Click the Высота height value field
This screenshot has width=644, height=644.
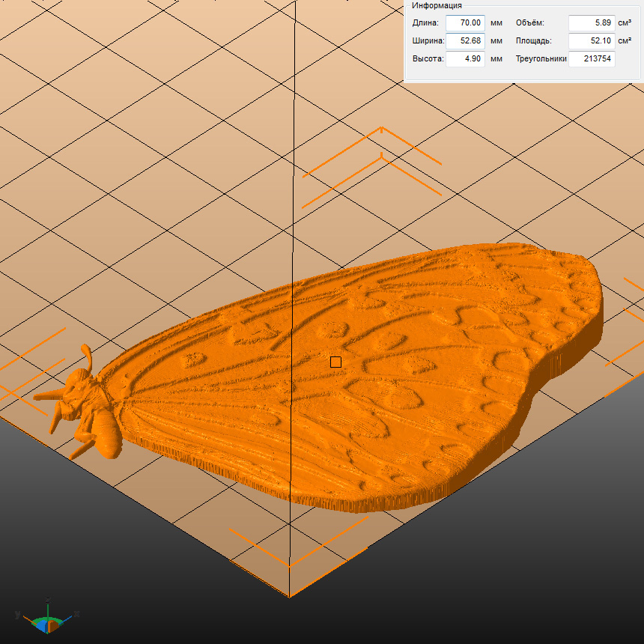pos(465,58)
